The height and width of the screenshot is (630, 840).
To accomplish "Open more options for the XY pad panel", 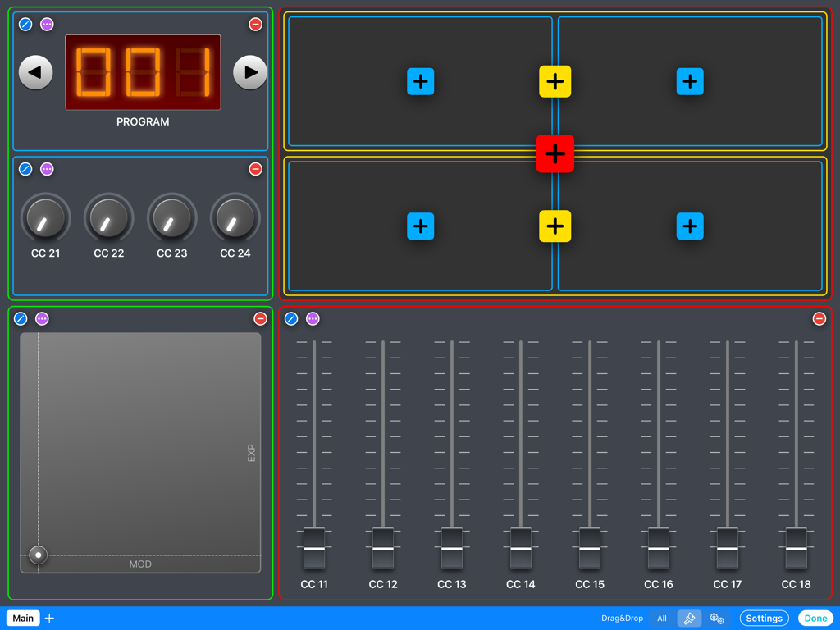I will [42, 318].
